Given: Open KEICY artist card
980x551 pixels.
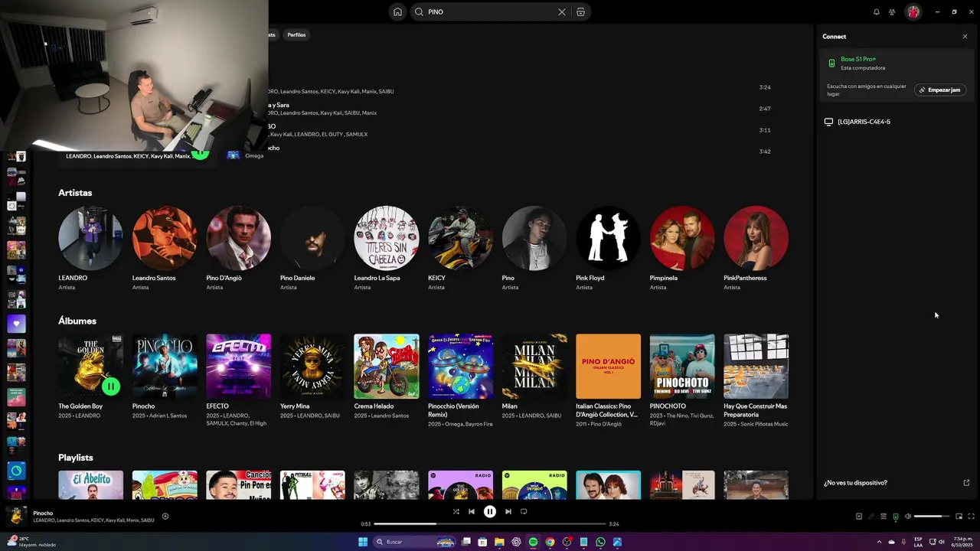Looking at the screenshot, I should pos(460,248).
